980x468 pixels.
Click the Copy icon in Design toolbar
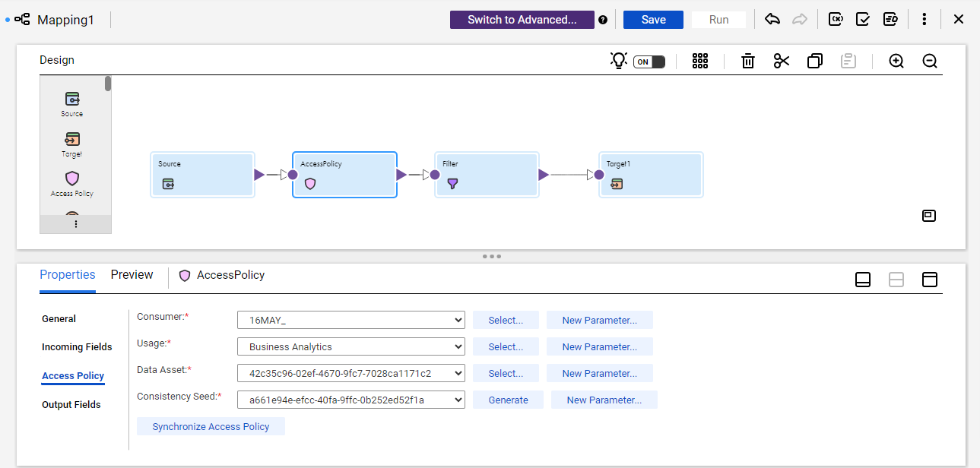[x=815, y=61]
